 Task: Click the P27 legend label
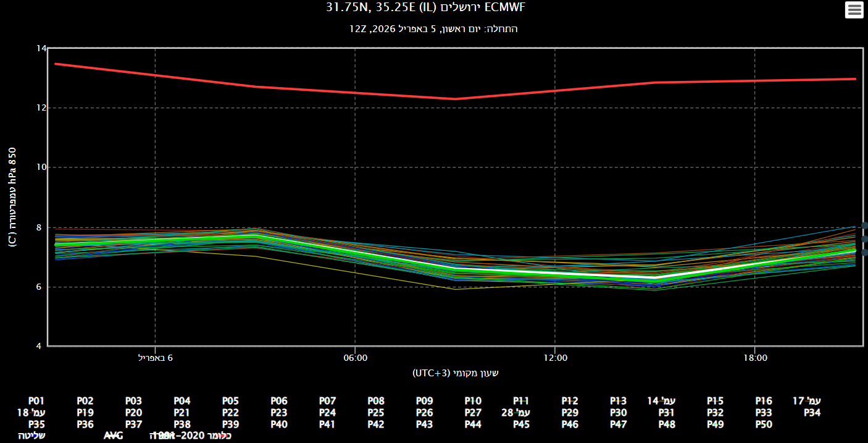pos(473,413)
